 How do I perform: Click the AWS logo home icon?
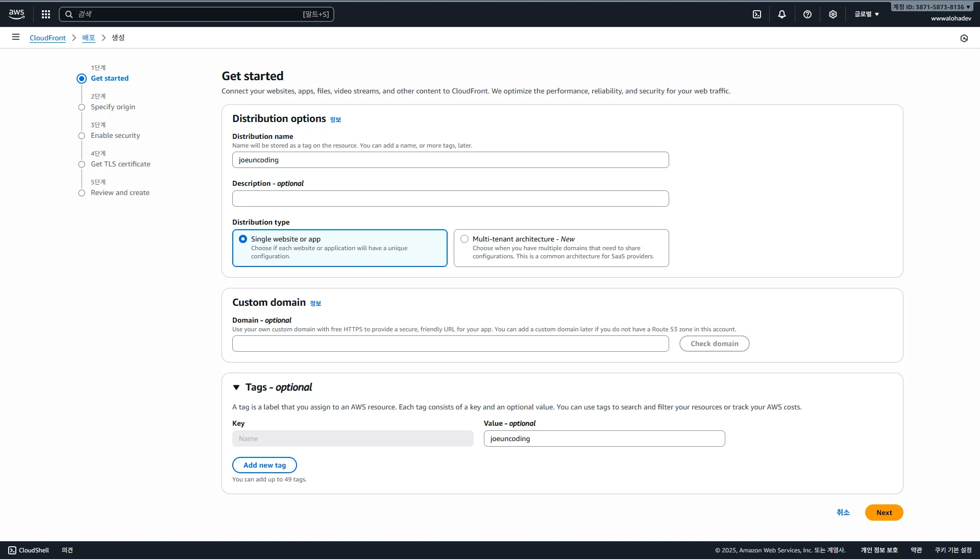pyautogui.click(x=16, y=14)
